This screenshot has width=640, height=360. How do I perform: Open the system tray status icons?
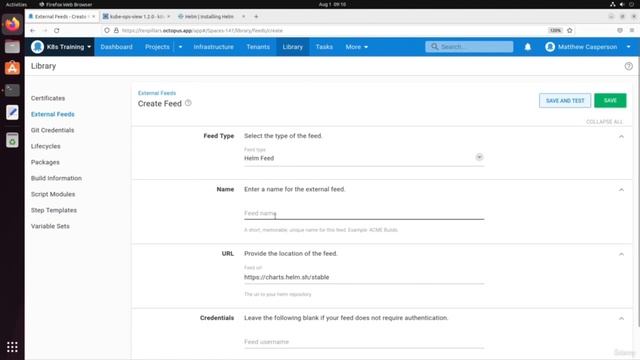pyautogui.click(x=622, y=4)
